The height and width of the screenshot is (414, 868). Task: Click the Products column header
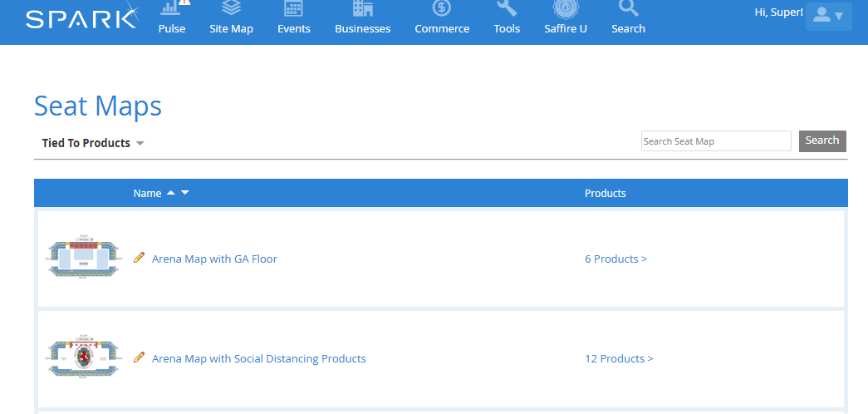[x=605, y=194]
